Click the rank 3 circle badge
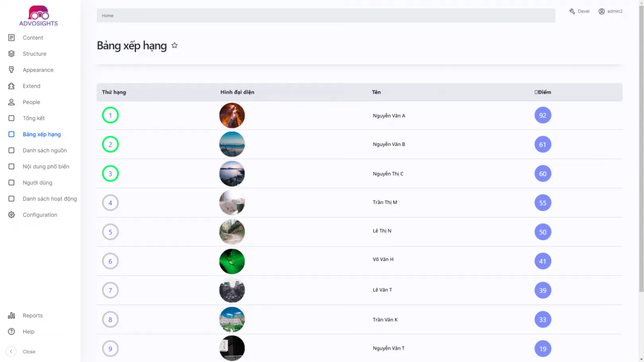The image size is (644, 362). (x=111, y=174)
